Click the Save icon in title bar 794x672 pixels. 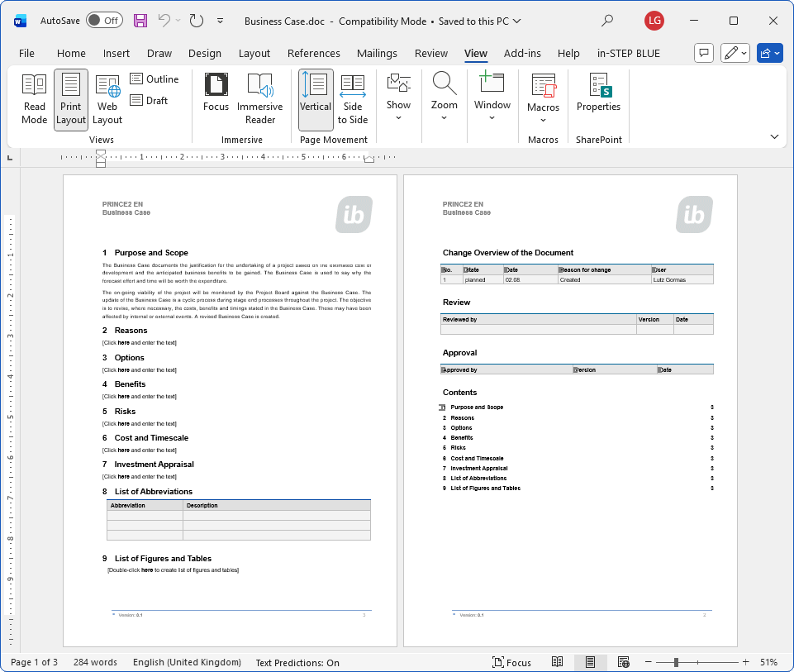pyautogui.click(x=140, y=21)
